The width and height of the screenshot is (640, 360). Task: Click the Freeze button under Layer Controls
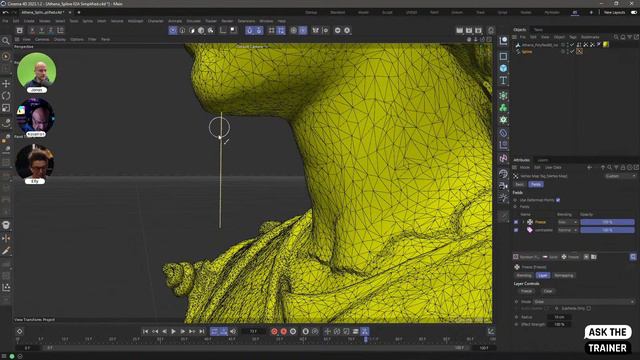tap(527, 291)
